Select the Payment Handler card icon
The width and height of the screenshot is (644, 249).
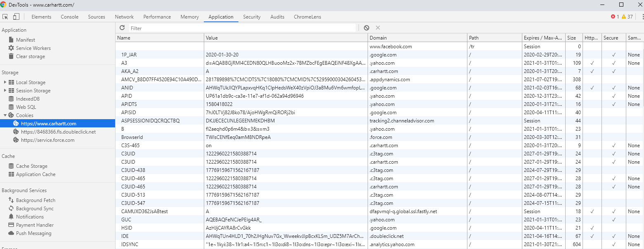11,225
